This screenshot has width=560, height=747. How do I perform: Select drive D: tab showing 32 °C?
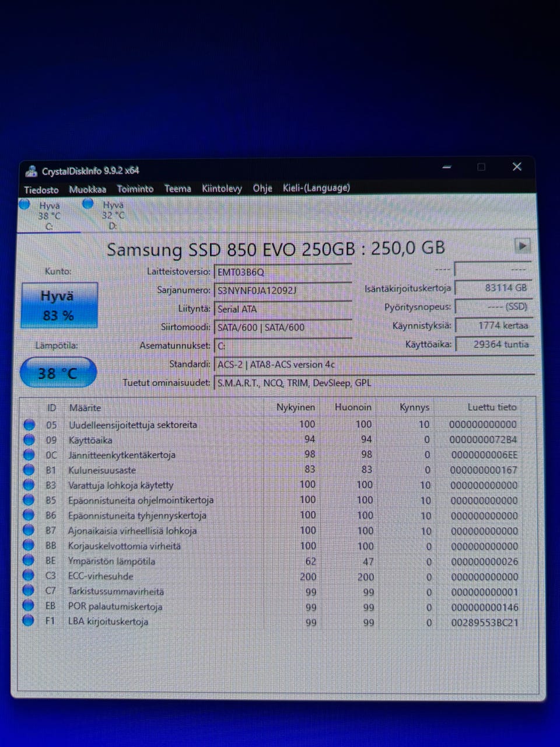coord(113,215)
